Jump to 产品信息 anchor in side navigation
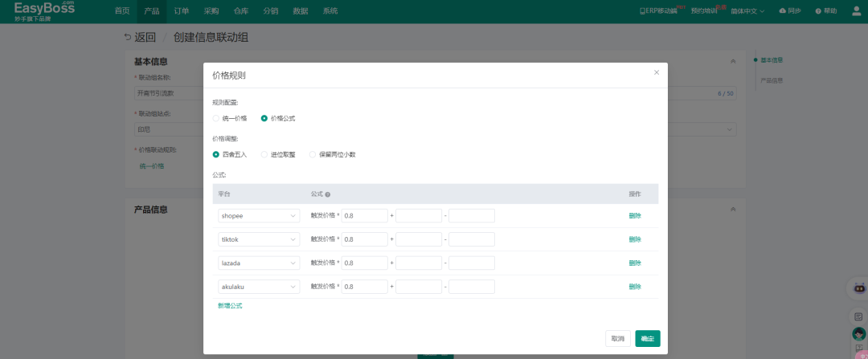 [772, 80]
